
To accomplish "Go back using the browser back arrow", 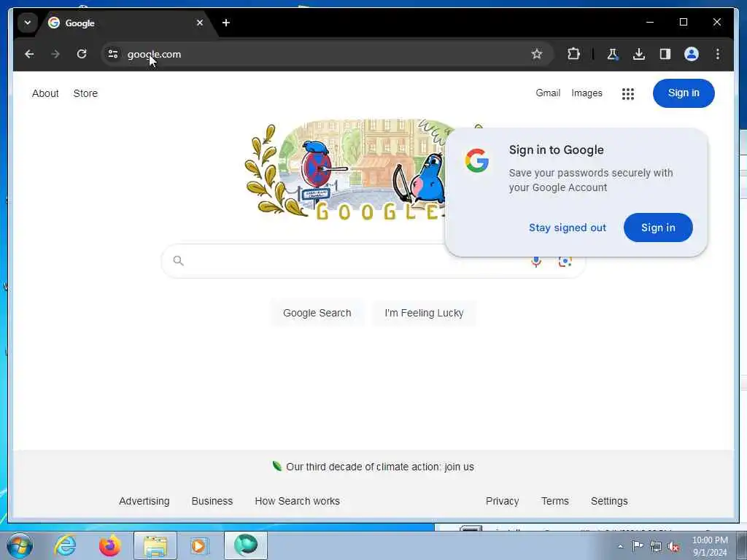I will 29,54.
